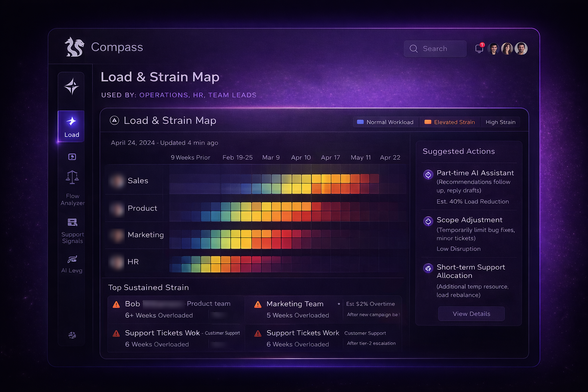The width and height of the screenshot is (588, 392).
Task: Click in the Search field
Action: click(x=435, y=49)
